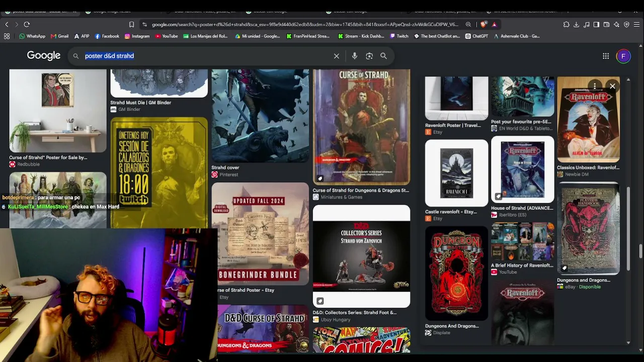The width and height of the screenshot is (644, 362).
Task: Click the preview panel scrollbar up arrow
Action: pos(628,79)
